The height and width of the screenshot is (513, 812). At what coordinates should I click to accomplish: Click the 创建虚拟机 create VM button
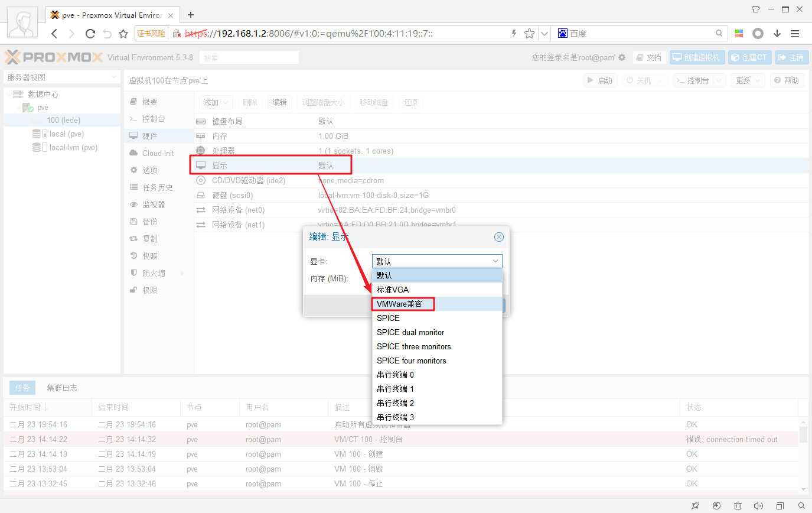coord(697,57)
